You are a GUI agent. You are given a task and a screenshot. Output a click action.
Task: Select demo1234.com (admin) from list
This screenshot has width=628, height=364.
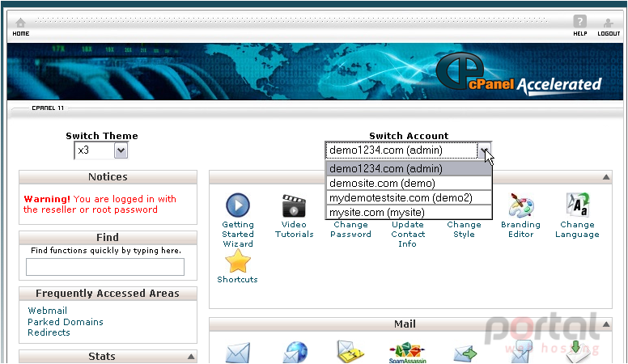coord(409,168)
